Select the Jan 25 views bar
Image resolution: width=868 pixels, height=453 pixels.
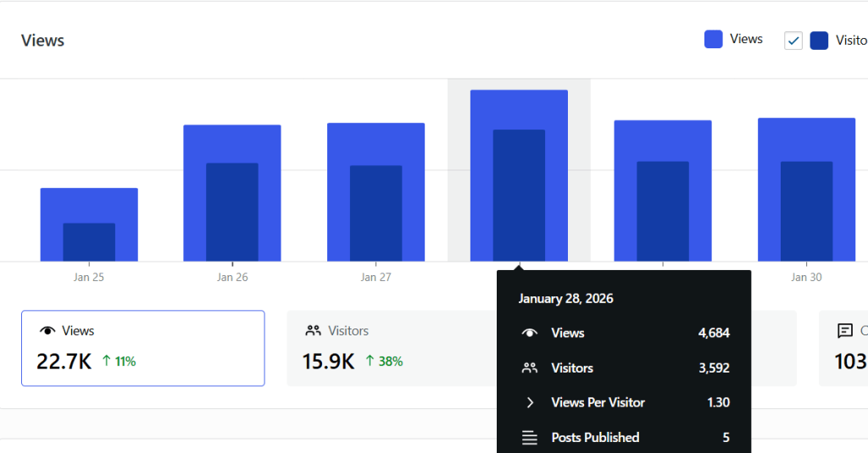89,205
